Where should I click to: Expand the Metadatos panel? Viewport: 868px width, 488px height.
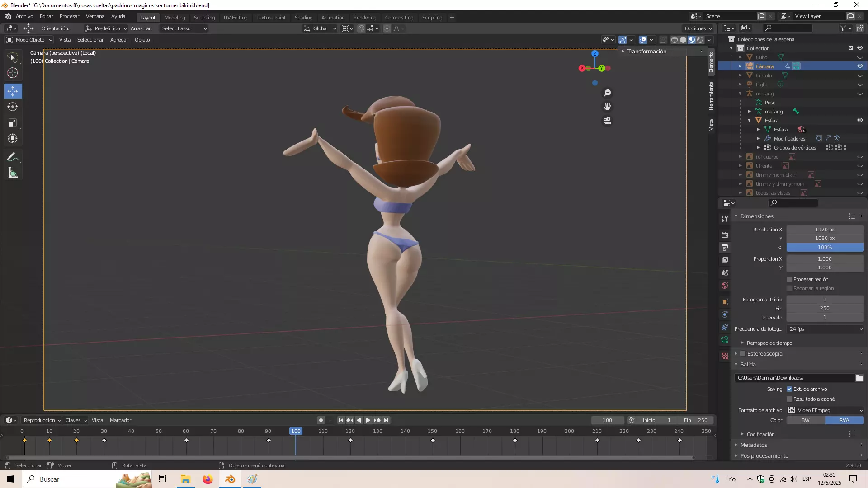(x=754, y=445)
